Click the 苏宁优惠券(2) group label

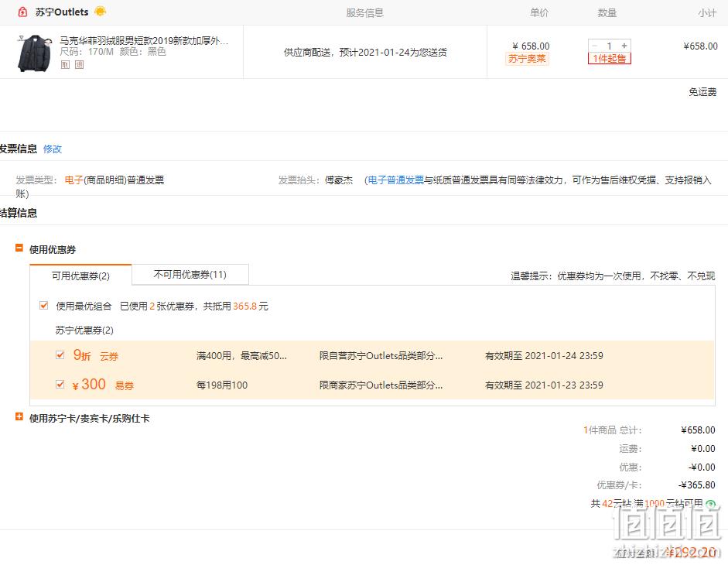84,330
